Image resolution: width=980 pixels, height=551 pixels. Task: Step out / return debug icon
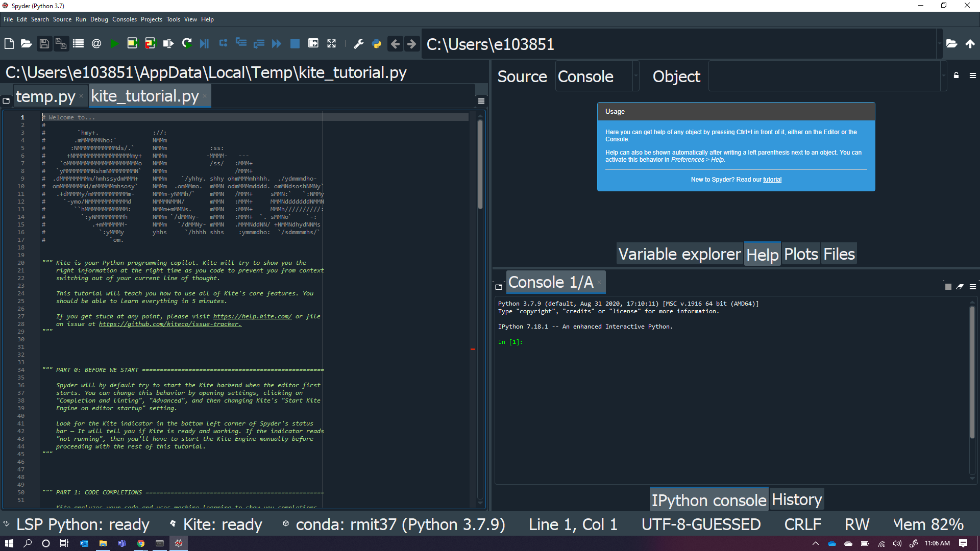tap(259, 44)
